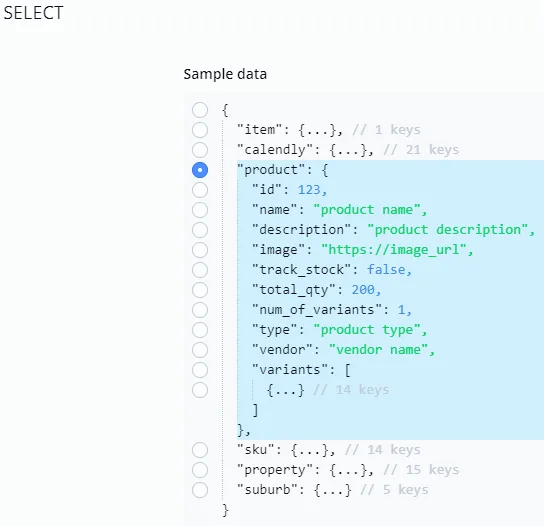
Task: Select the "num_of_variants" radio button
Action: point(200,310)
